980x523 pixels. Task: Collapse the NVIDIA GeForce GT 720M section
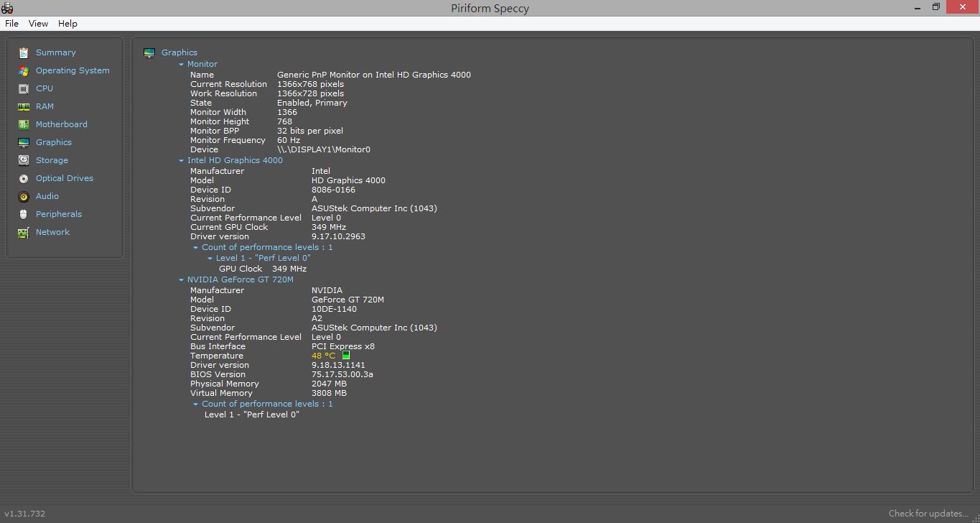click(x=182, y=280)
